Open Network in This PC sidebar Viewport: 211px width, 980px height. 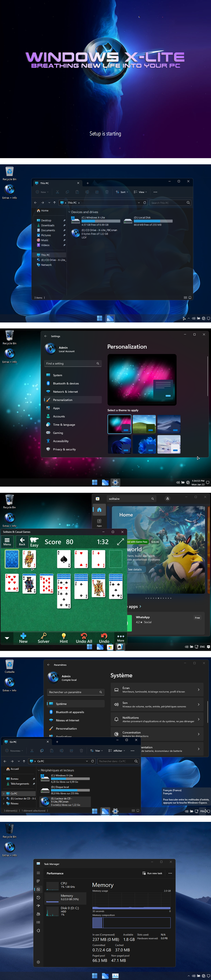tap(46, 265)
